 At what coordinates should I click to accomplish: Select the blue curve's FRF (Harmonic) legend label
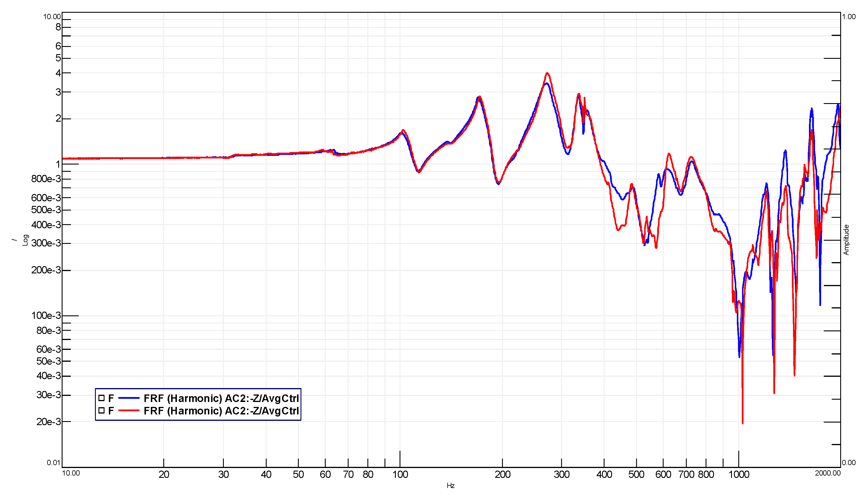coord(221,398)
